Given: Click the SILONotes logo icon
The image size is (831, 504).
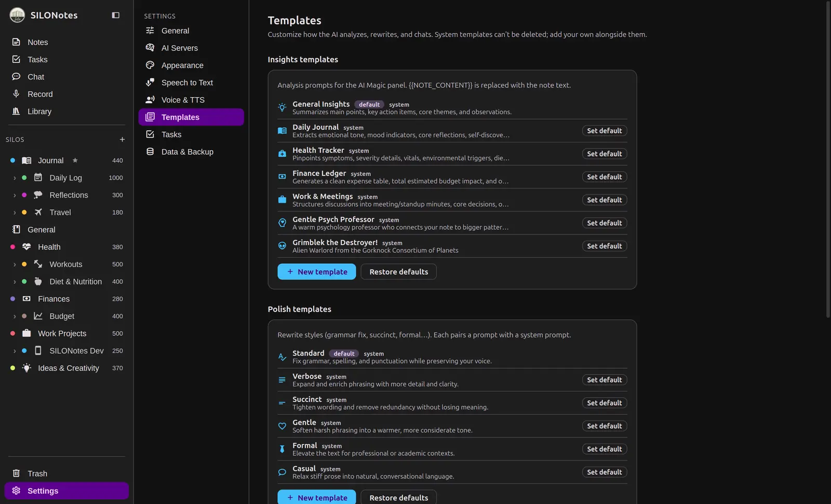Looking at the screenshot, I should 17,15.
